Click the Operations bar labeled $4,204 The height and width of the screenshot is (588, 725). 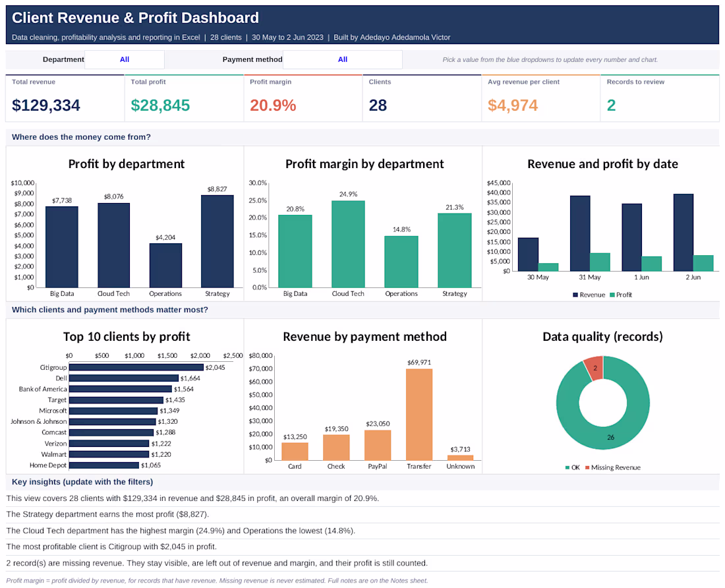pos(165,266)
